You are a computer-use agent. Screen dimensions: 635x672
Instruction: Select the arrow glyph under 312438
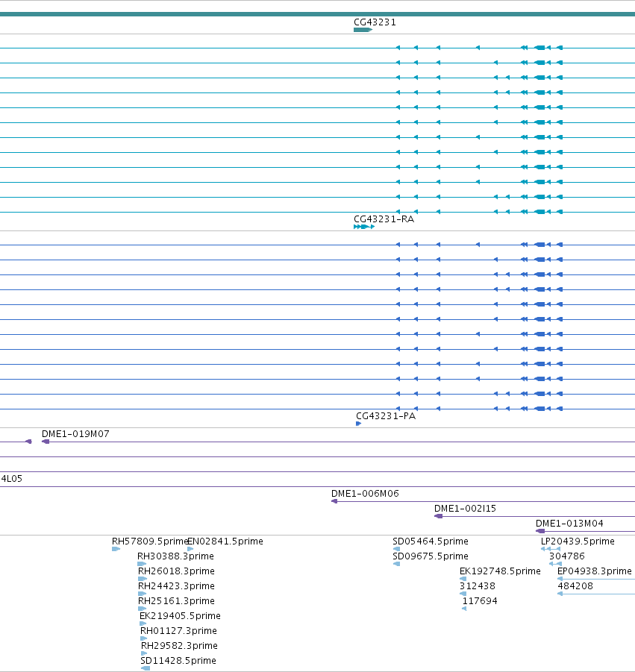tap(463, 594)
